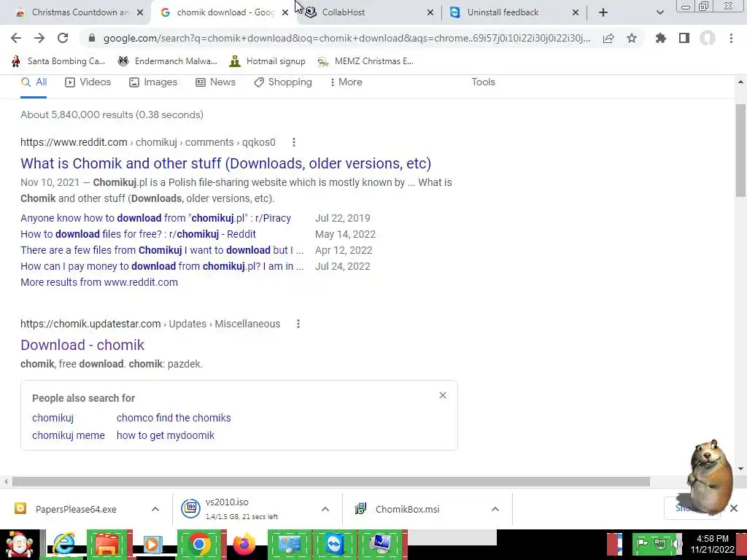Search for 'chomco find the chomiks'
The height and width of the screenshot is (560, 747).
click(x=174, y=418)
